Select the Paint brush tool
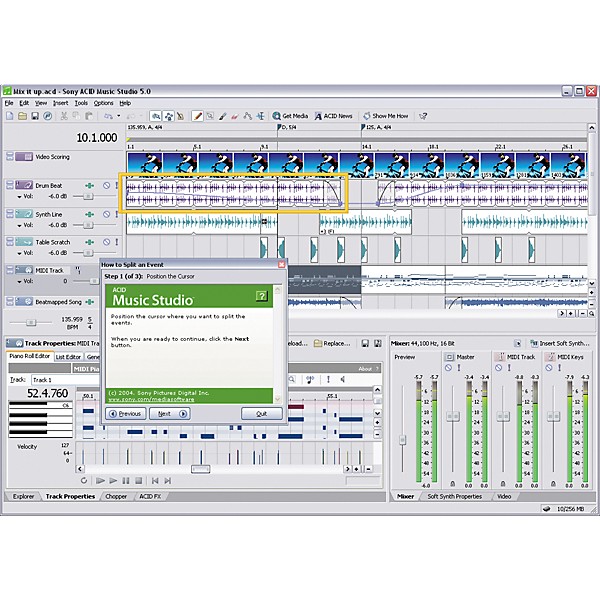600x600 pixels. [x=223, y=116]
